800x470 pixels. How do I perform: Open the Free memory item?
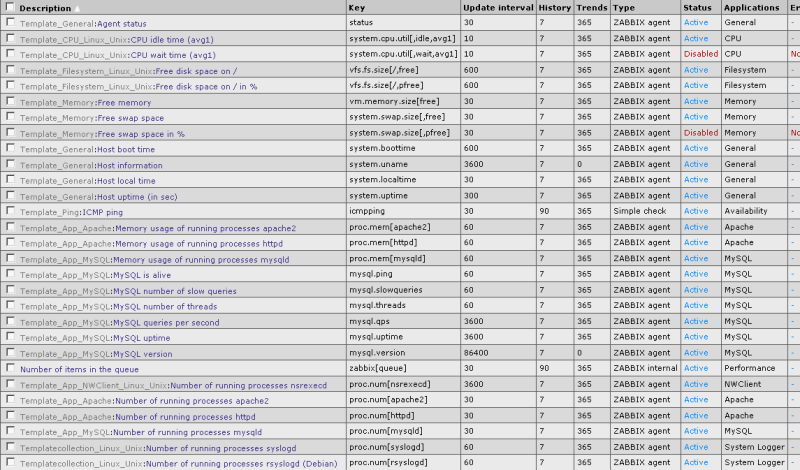pos(124,103)
